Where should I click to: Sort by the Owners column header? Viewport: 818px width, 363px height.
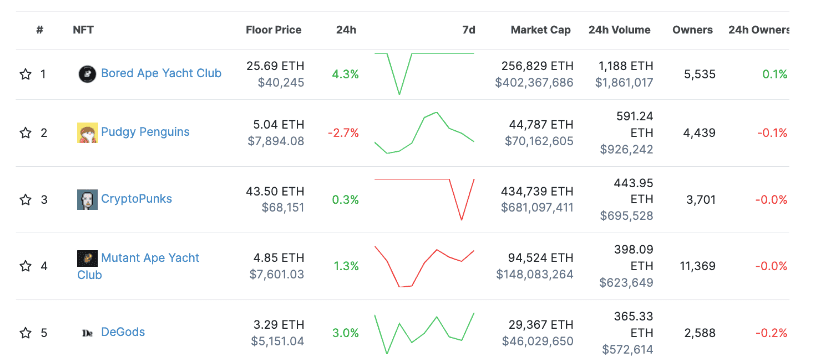tap(693, 30)
